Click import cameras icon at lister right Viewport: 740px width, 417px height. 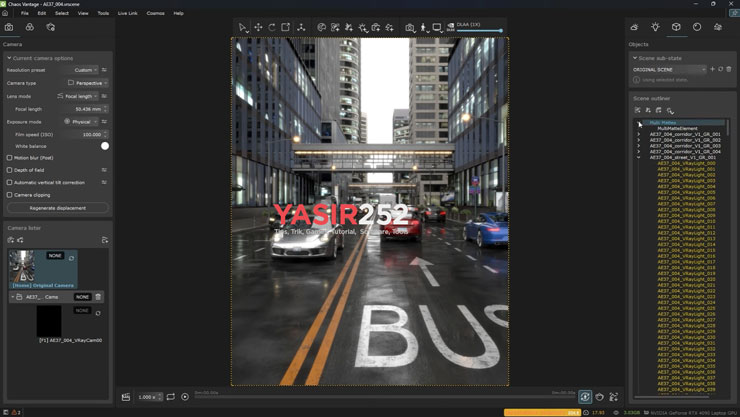point(105,240)
